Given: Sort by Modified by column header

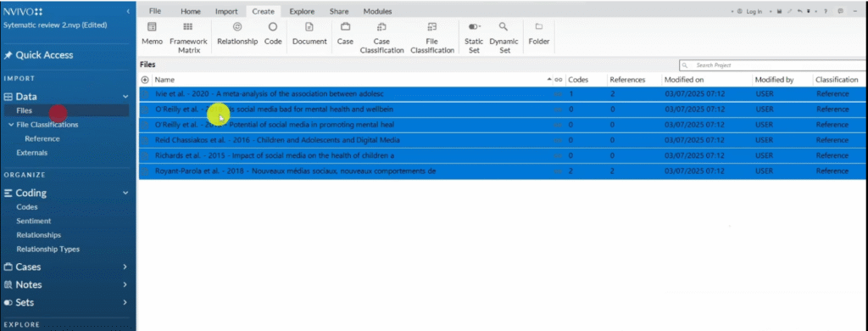Looking at the screenshot, I should click(x=775, y=80).
